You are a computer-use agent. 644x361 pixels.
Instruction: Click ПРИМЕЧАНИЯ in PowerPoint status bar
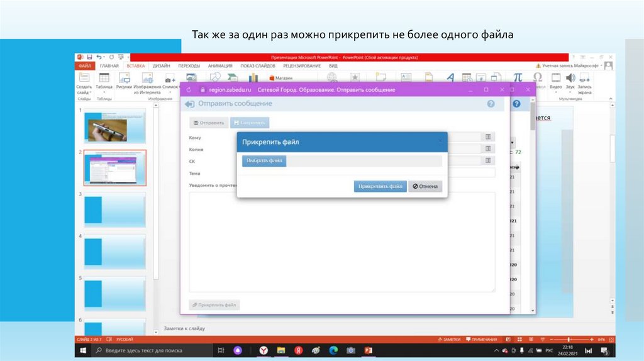[x=481, y=340]
